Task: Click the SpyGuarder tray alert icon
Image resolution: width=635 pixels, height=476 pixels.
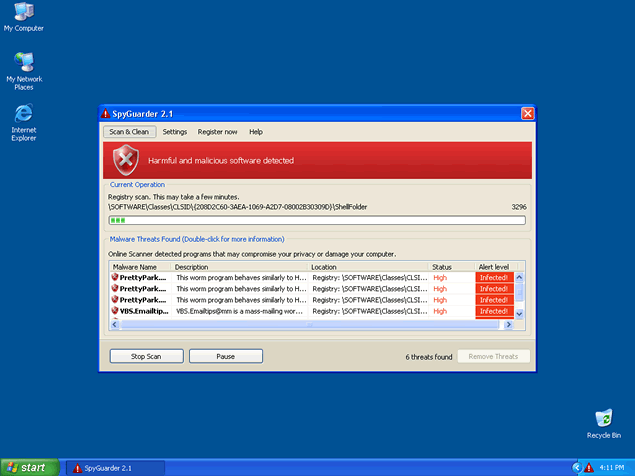Action: point(589,468)
